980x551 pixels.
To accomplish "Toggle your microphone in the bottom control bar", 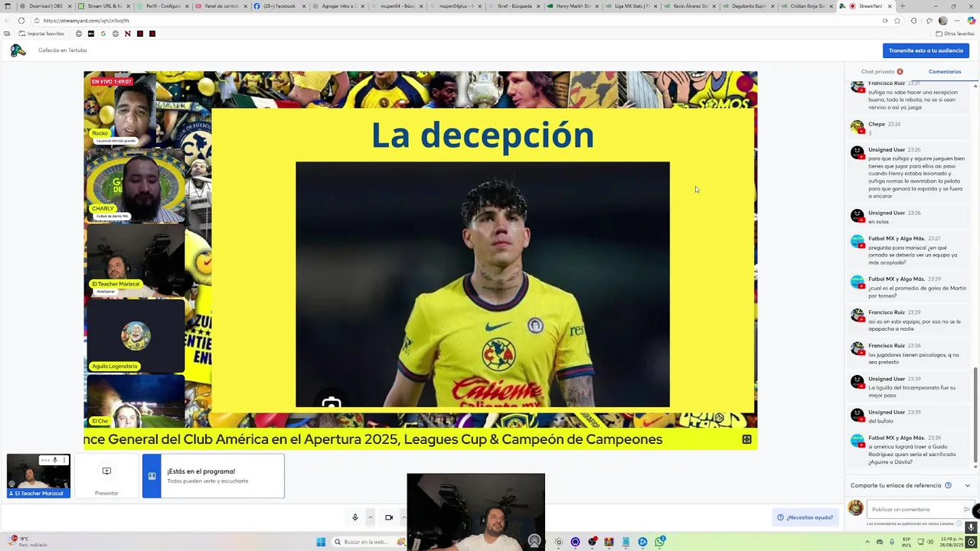I will 355,517.
